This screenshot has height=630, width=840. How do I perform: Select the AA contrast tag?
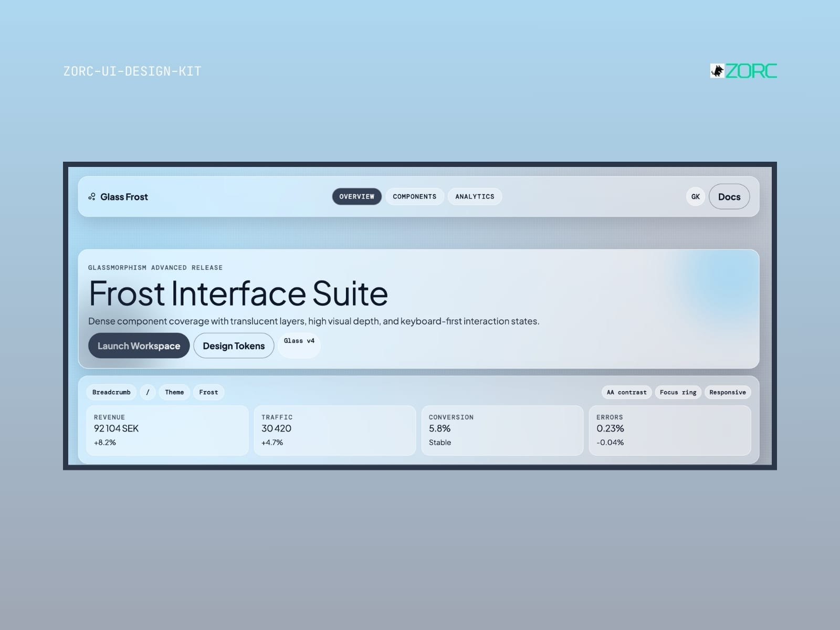pos(626,392)
